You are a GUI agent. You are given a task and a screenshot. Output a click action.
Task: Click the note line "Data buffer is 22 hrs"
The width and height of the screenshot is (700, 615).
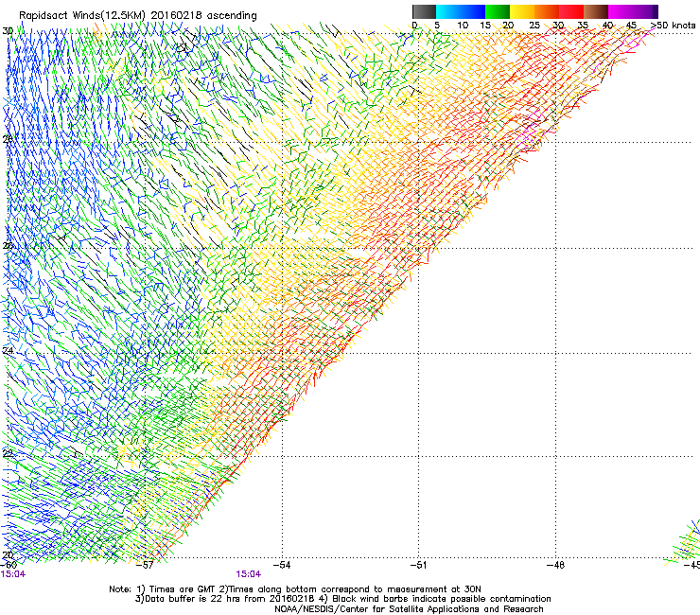pyautogui.click(x=342, y=599)
